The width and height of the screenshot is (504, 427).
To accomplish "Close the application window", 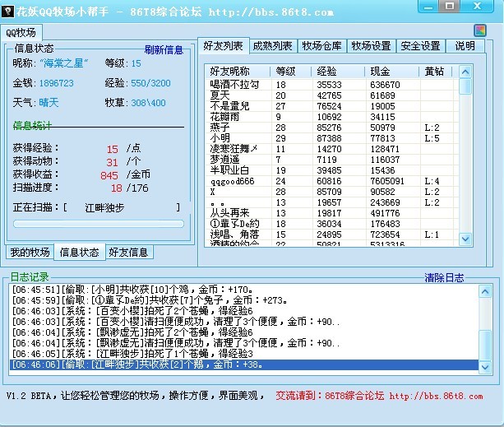I will pyautogui.click(x=478, y=6).
